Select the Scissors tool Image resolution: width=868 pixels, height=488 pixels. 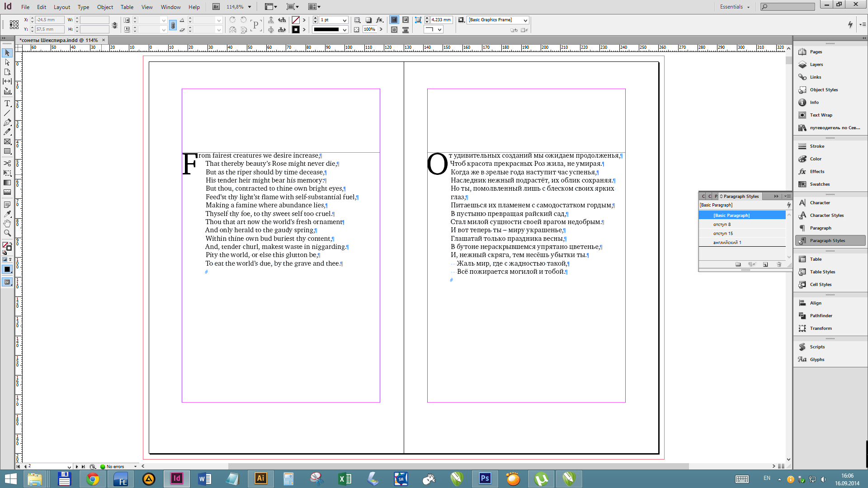coord(7,163)
